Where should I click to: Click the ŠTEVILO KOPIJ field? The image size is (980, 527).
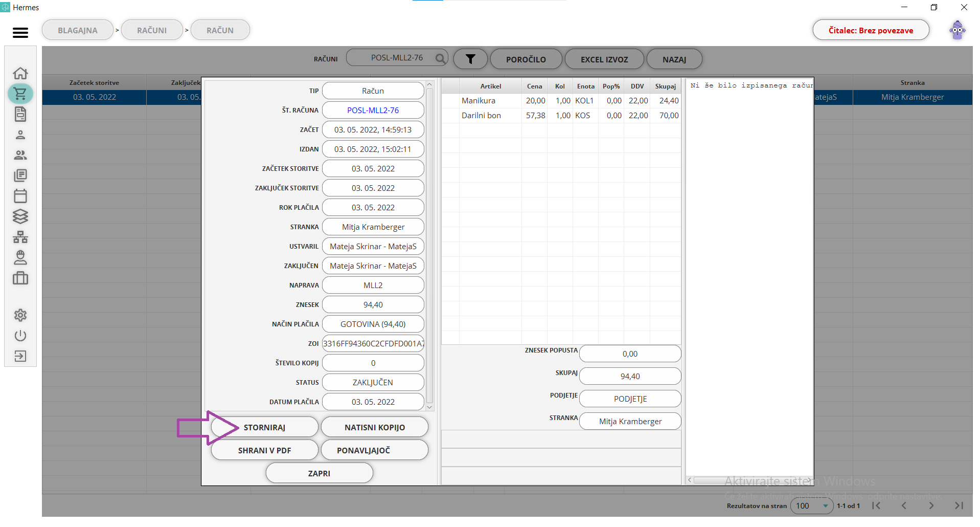(373, 363)
